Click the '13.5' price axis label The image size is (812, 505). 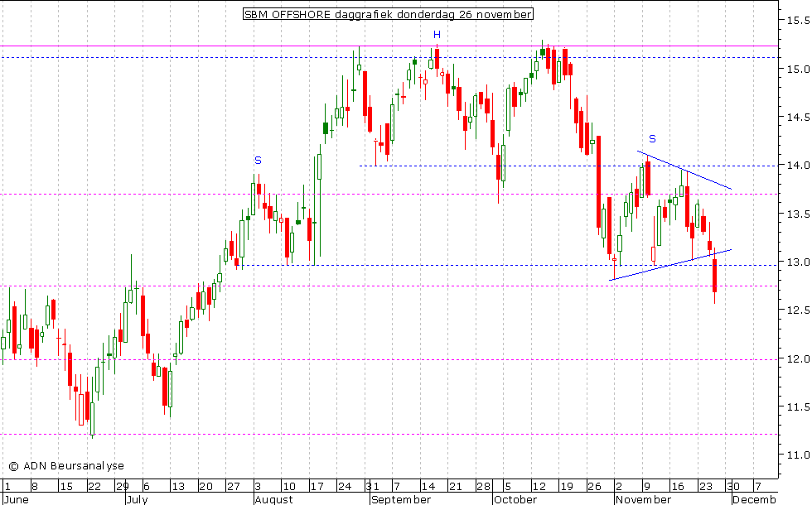tap(798, 214)
